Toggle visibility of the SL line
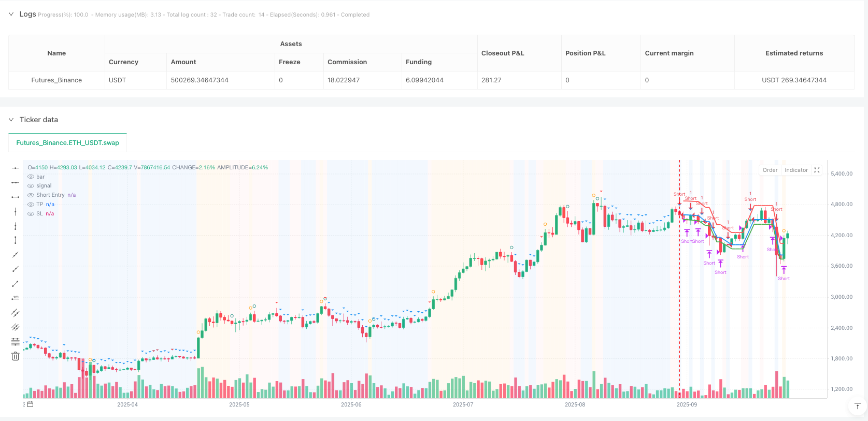Image resolution: width=868 pixels, height=421 pixels. [x=31, y=214]
